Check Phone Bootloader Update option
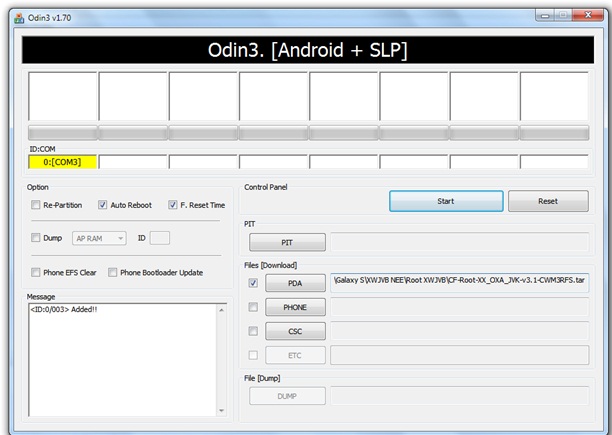The height and width of the screenshot is (435, 612). (x=112, y=272)
